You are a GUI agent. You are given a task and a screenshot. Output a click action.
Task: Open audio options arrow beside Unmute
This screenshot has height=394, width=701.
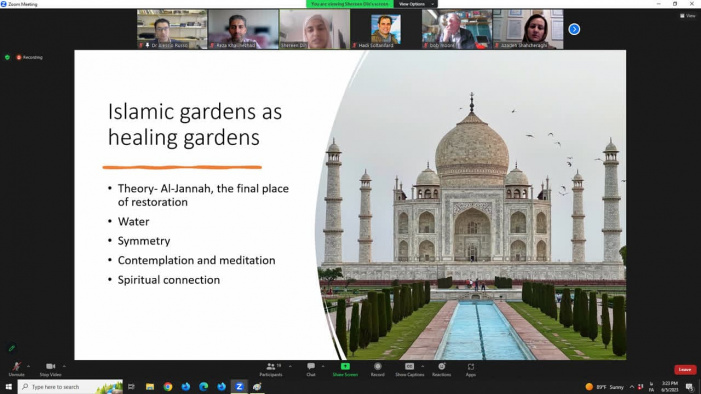(x=29, y=366)
